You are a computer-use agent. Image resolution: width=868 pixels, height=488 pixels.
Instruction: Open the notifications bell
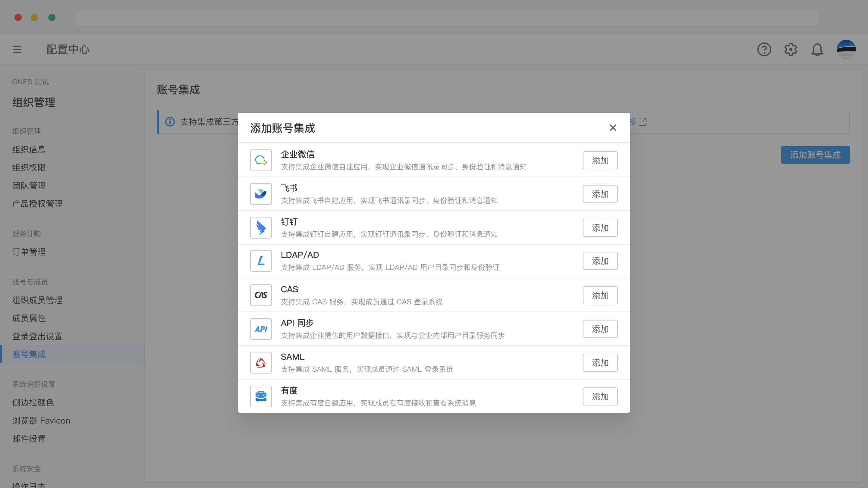(x=817, y=49)
